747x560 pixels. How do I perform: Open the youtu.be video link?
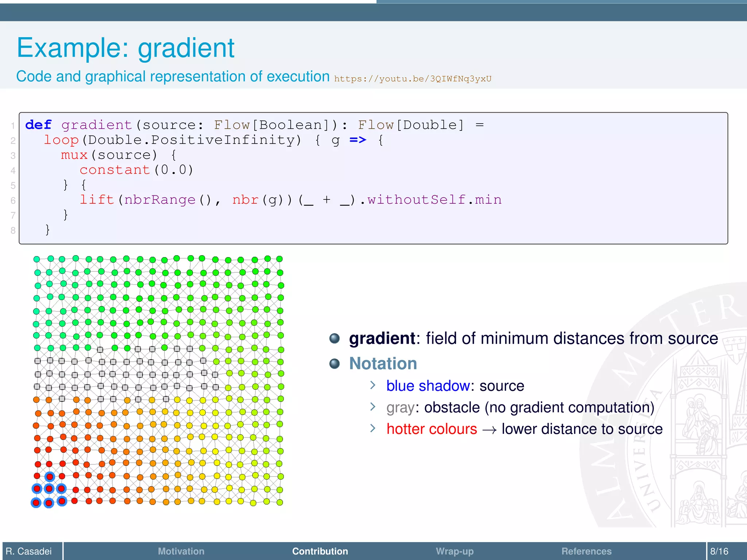click(413, 79)
